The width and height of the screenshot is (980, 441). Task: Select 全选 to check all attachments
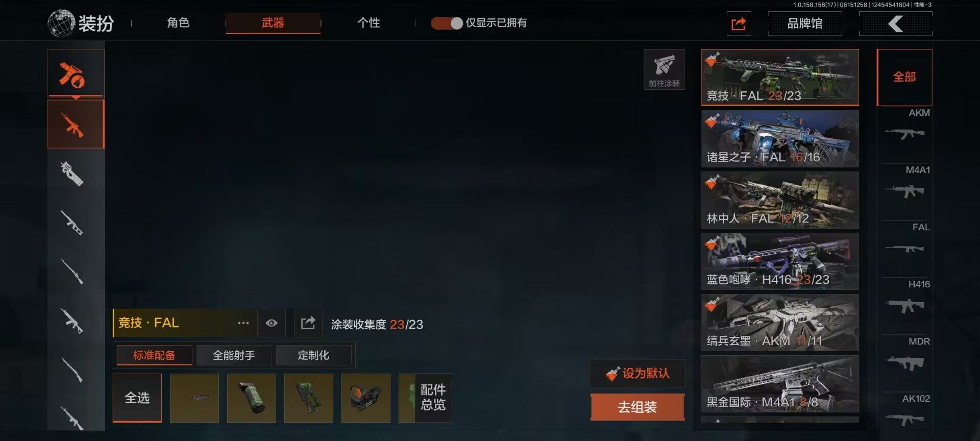pyautogui.click(x=137, y=398)
